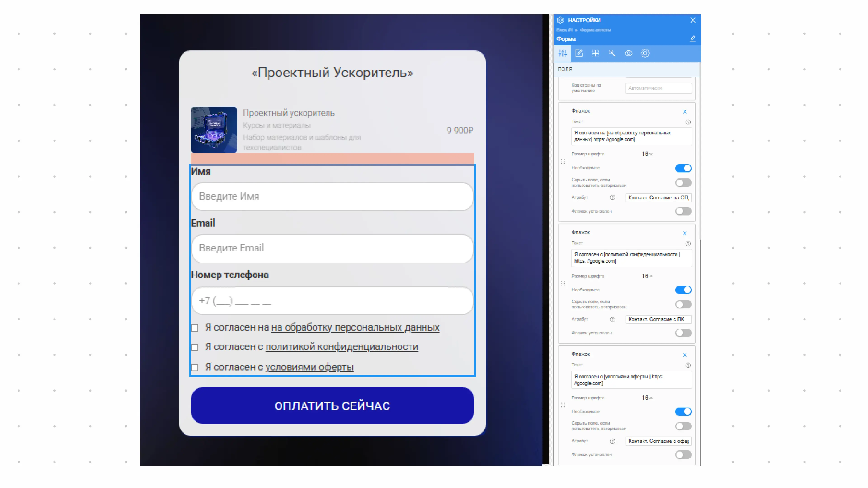Check the персональных данных consent checkbox
The height and width of the screenshot is (488, 868).
[x=195, y=328]
